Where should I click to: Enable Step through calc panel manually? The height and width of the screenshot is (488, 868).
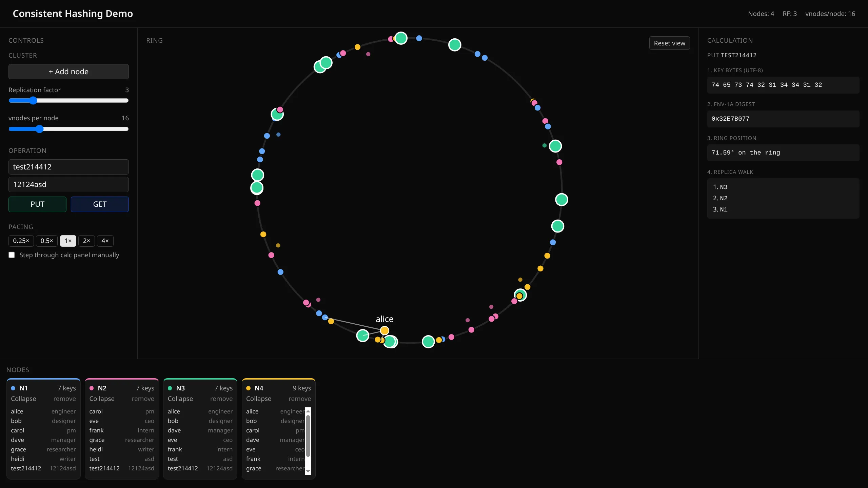(12, 255)
